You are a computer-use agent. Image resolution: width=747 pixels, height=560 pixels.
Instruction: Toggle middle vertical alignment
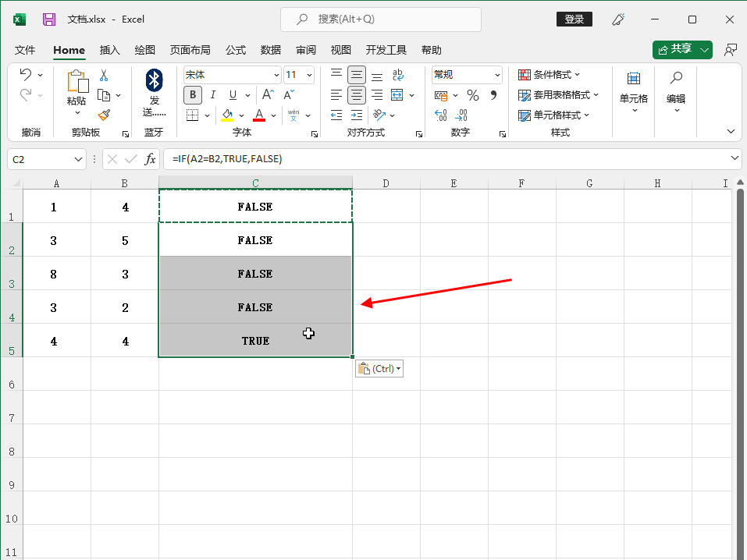tap(357, 75)
